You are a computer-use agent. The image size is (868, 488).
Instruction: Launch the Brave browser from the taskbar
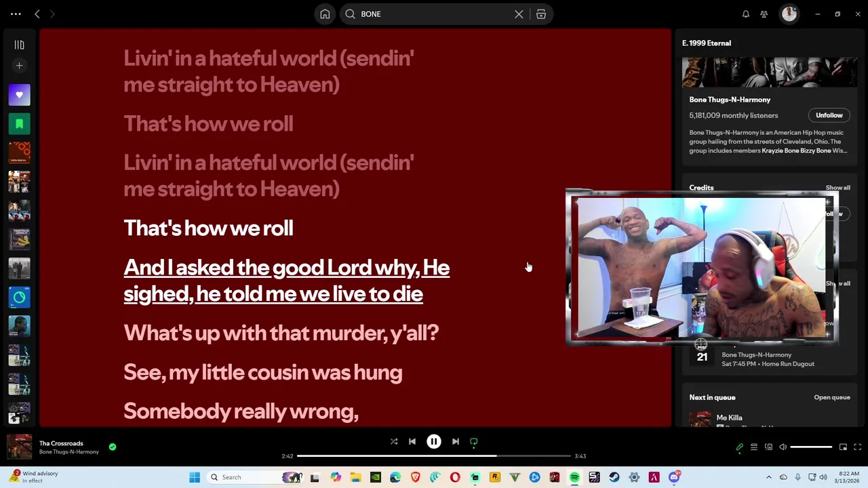(x=415, y=477)
